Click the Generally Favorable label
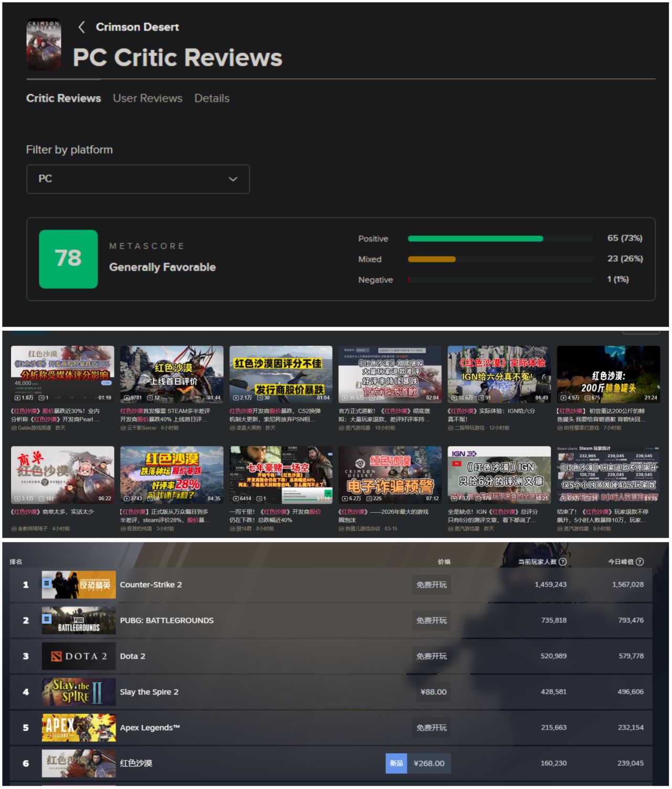 pos(162,267)
